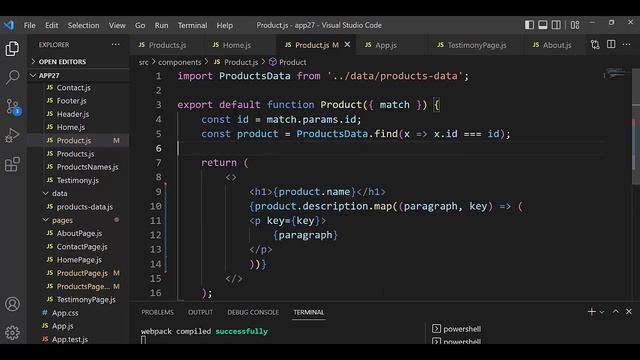This screenshot has height=360, width=640.
Task: Toggle bottom panel layout icon
Action: point(542,25)
